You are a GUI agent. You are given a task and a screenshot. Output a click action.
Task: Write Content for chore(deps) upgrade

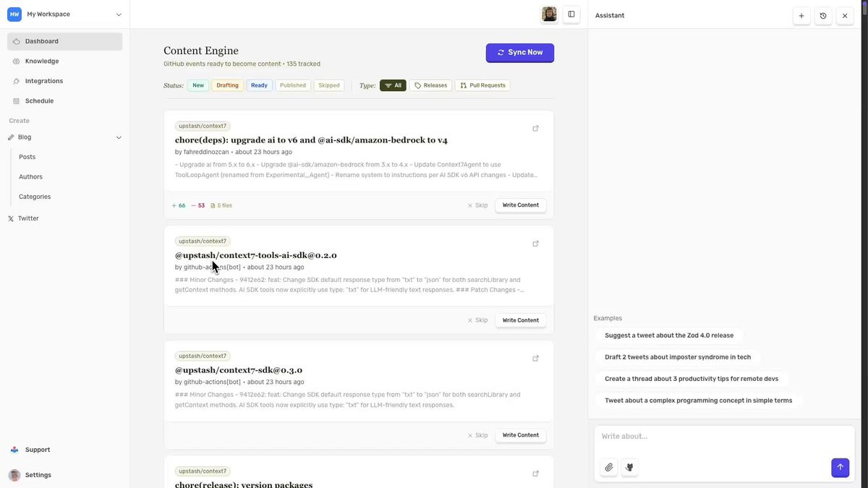click(521, 205)
